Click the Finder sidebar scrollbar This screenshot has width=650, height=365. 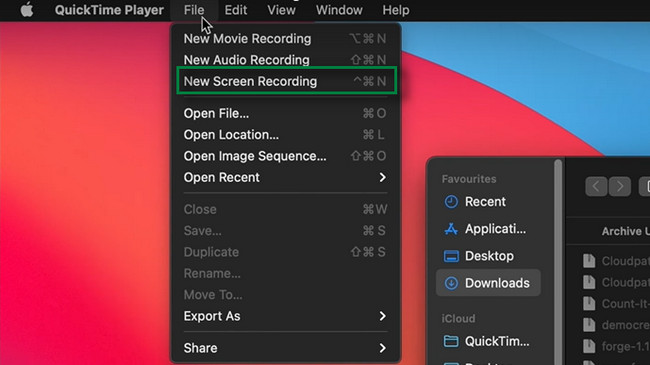(x=558, y=261)
